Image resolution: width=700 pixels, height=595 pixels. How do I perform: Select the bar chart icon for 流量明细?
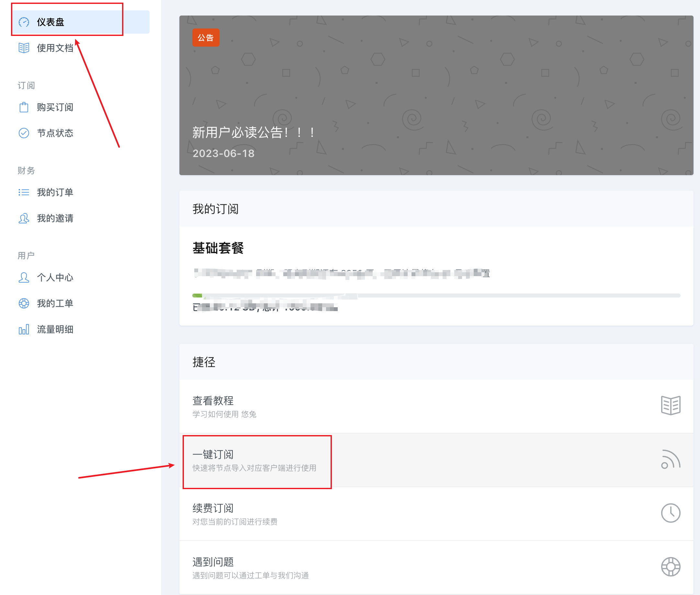coord(24,330)
